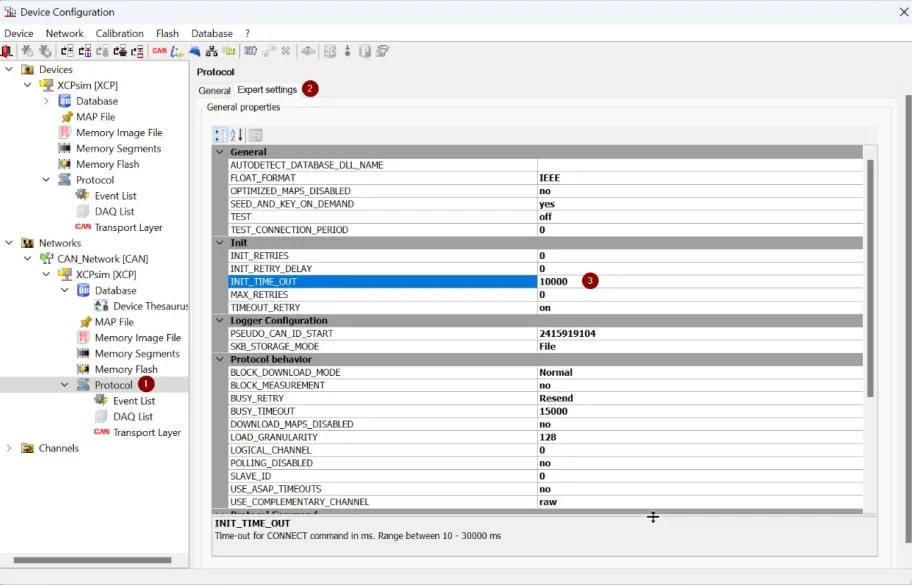912x585 pixels.
Task: Click the first grayed device gear toolbar icon
Action: (x=27, y=51)
